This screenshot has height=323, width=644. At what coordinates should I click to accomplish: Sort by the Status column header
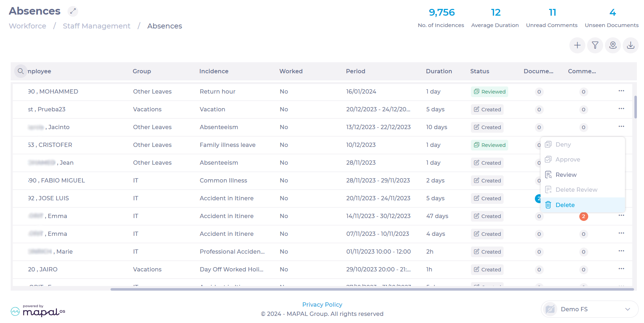[480, 71]
